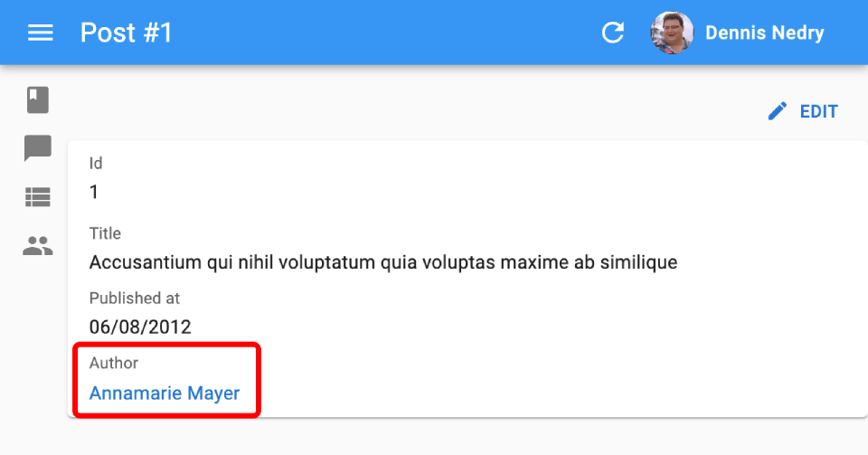The height and width of the screenshot is (455, 868).
Task: Click the Id field label
Action: click(x=96, y=164)
